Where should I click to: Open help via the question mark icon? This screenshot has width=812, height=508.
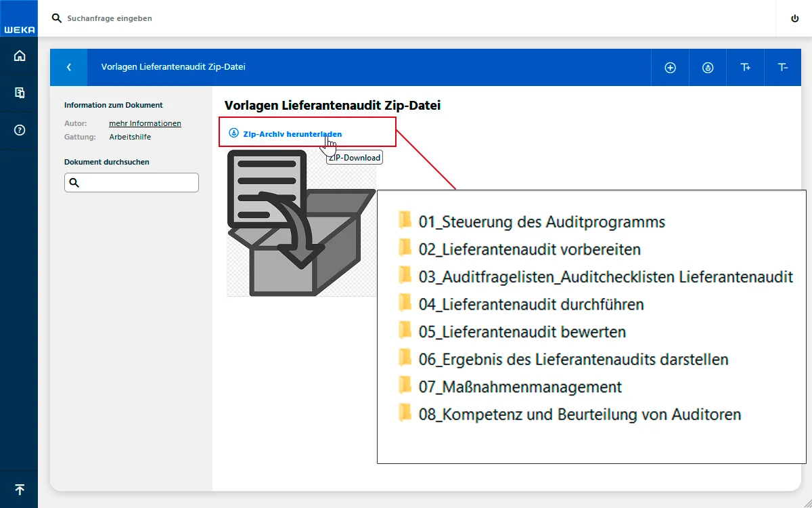pos(19,129)
